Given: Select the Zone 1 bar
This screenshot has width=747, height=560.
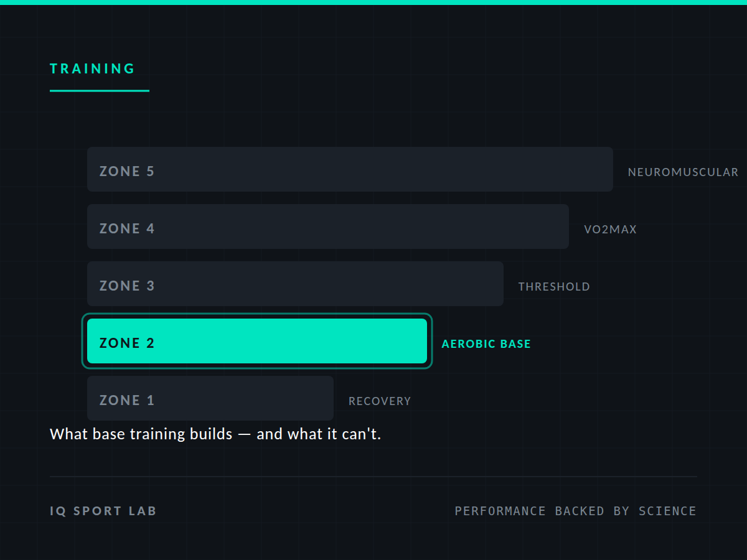Looking at the screenshot, I should pos(210,398).
